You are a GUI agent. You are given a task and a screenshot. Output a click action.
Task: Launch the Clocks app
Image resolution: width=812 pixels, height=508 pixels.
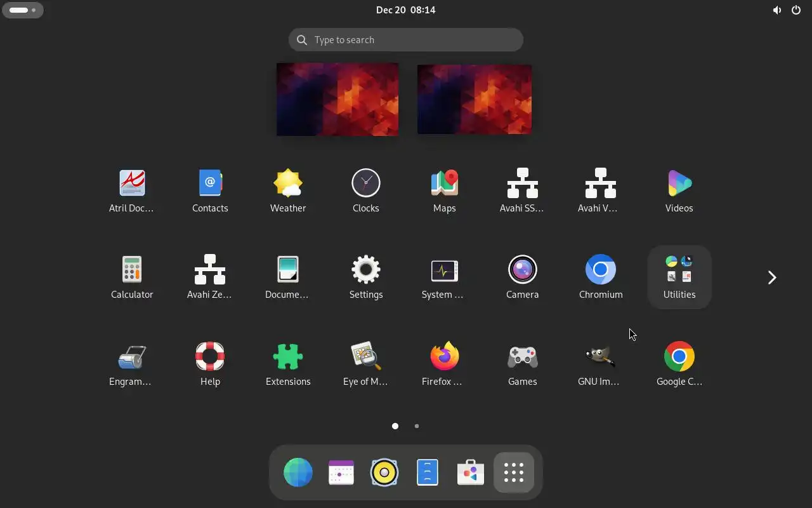pyautogui.click(x=366, y=190)
